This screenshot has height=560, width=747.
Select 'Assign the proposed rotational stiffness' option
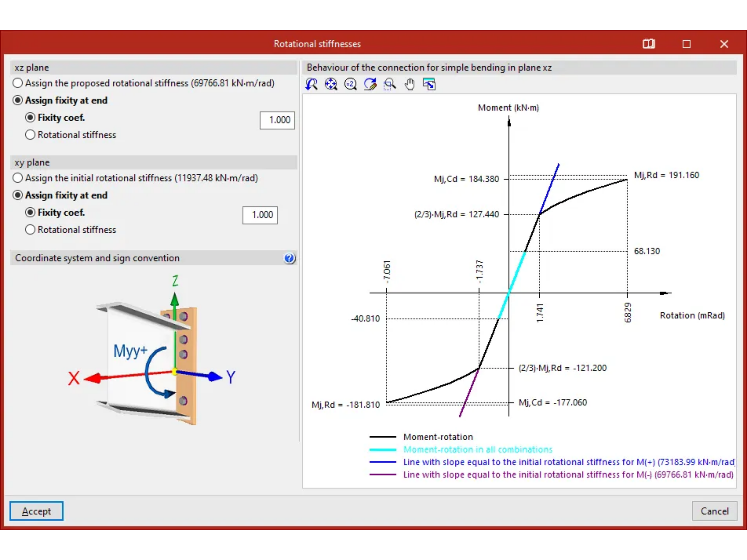coord(18,83)
